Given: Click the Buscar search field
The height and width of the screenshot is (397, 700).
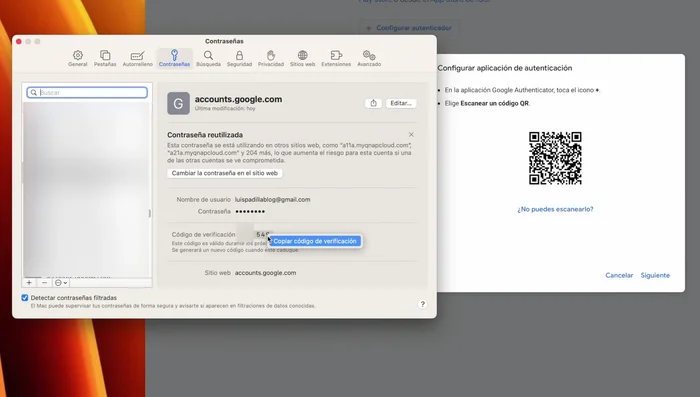Looking at the screenshot, I should (87, 92).
